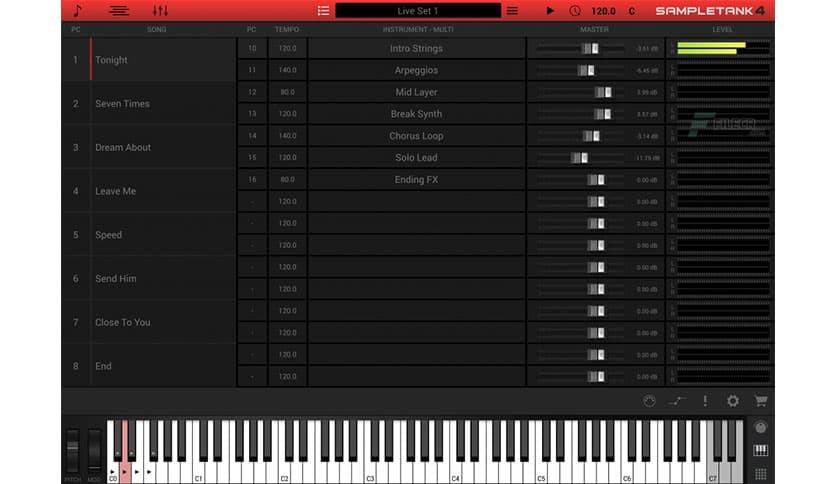Open the instrument browser note icon
Screen dimensions: 836x484
(77, 10)
